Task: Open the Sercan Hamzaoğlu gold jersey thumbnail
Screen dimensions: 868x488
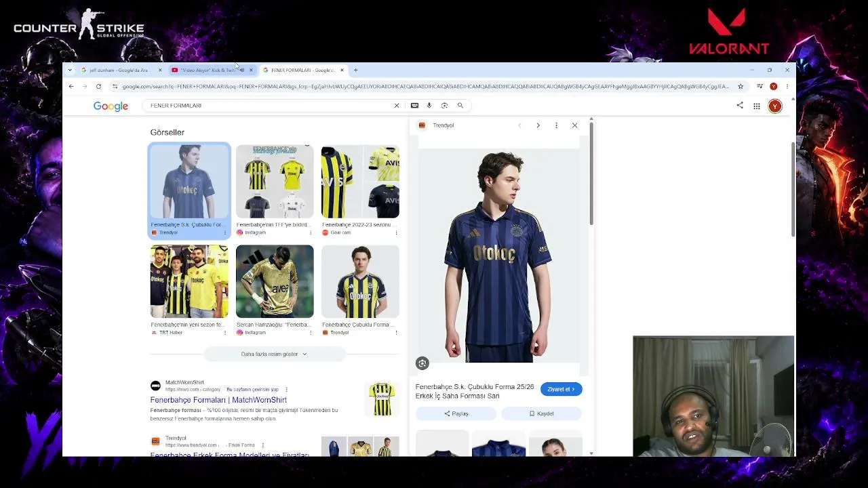Action: pyautogui.click(x=275, y=281)
